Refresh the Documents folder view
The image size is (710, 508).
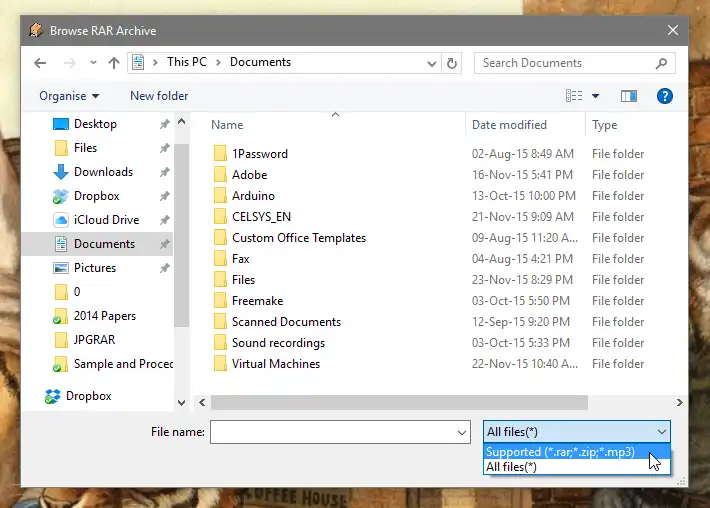click(x=451, y=63)
